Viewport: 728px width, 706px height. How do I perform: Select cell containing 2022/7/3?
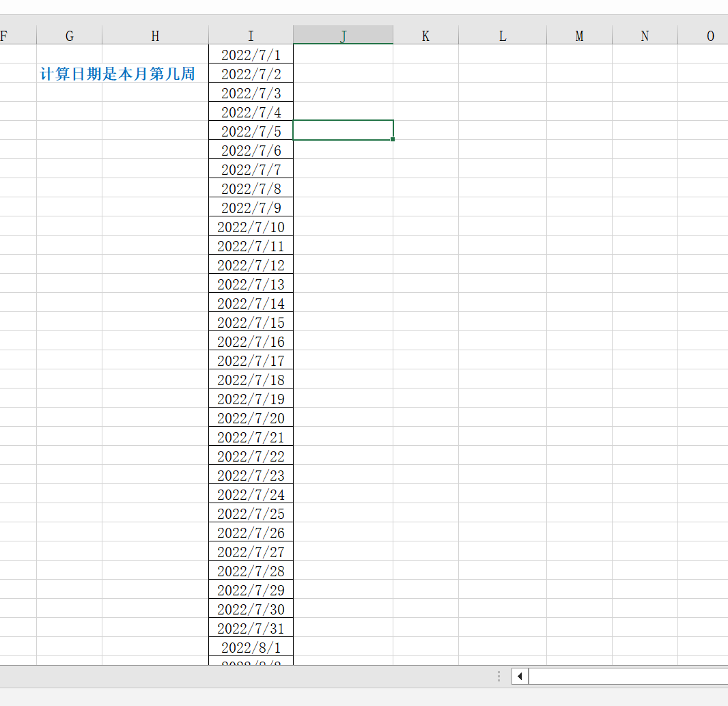(x=251, y=92)
